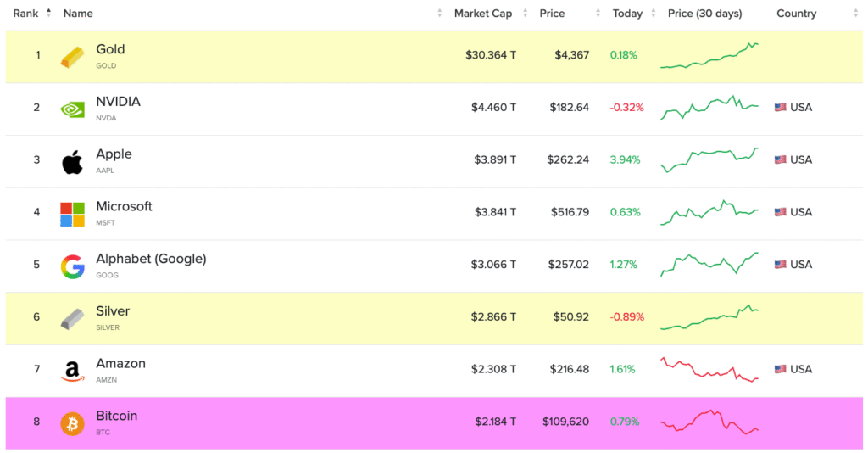This screenshot has width=868, height=453.
Task: Click Gold's 30-day price sparkline chart
Action: (709, 56)
